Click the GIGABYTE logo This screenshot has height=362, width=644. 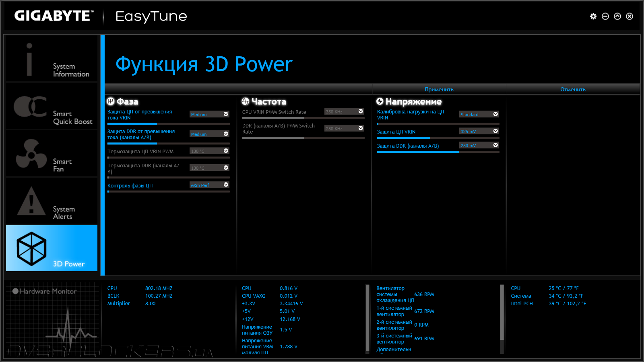54,16
